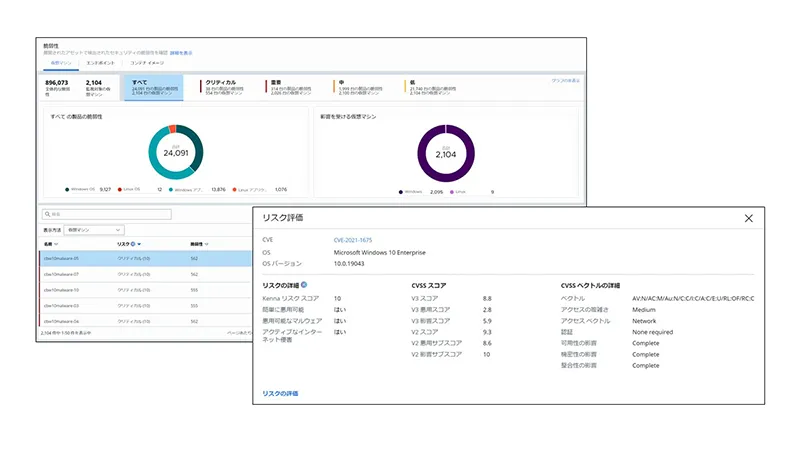Viewport: 800px width, 450px height.
Task: Click the Windows legend dot under VM chart
Action: (x=401, y=192)
